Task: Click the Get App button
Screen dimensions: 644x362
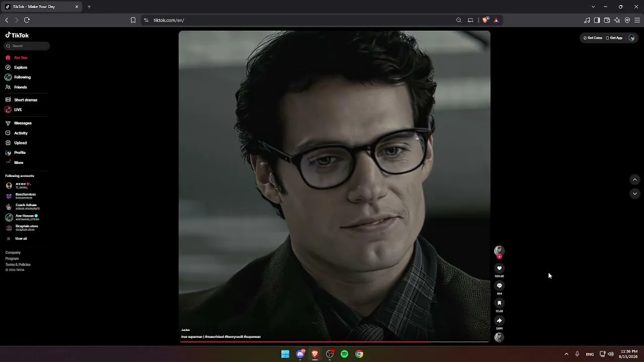Action: click(x=614, y=38)
